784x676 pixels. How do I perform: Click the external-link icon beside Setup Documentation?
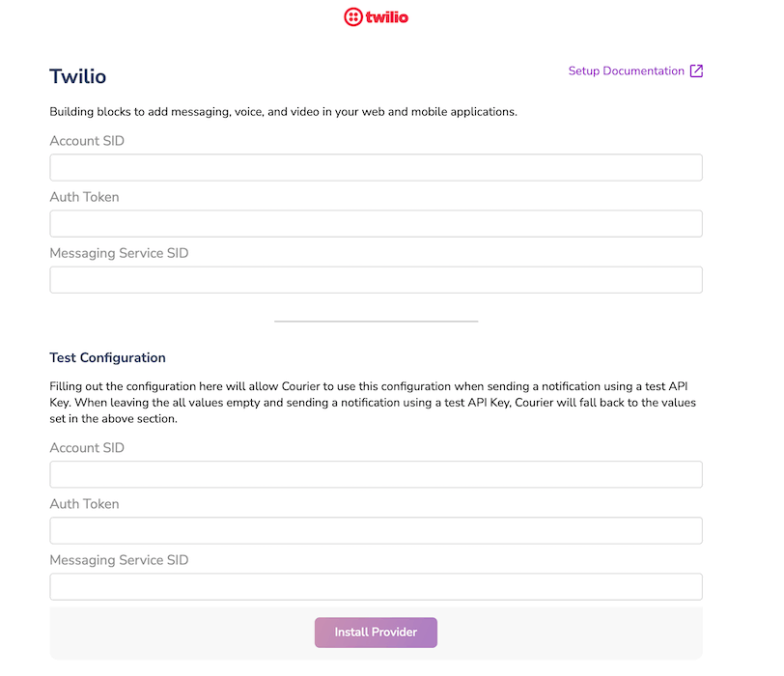pos(697,70)
